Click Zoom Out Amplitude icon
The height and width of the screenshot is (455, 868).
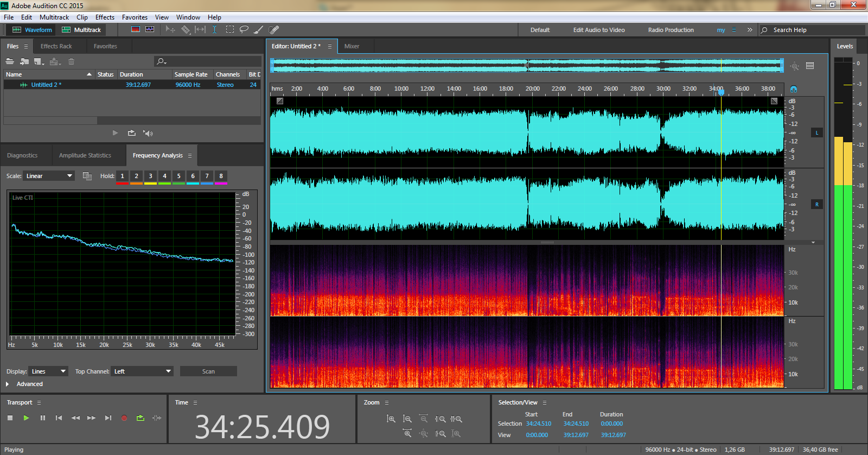pos(407,419)
